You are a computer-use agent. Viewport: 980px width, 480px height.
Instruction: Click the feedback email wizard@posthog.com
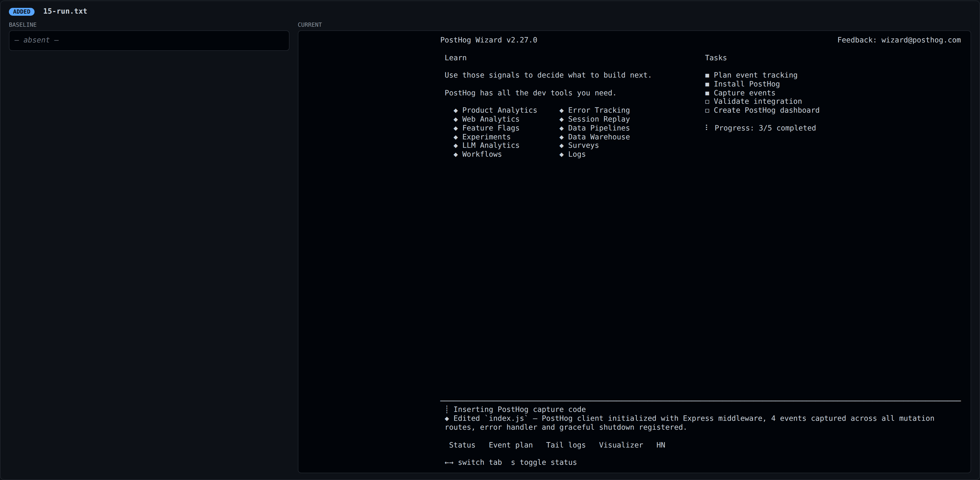point(921,40)
